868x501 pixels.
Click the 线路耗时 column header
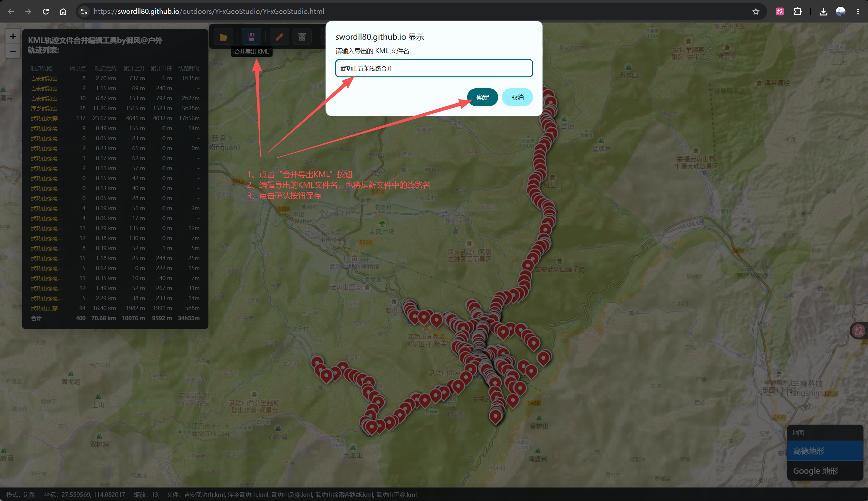tap(189, 68)
